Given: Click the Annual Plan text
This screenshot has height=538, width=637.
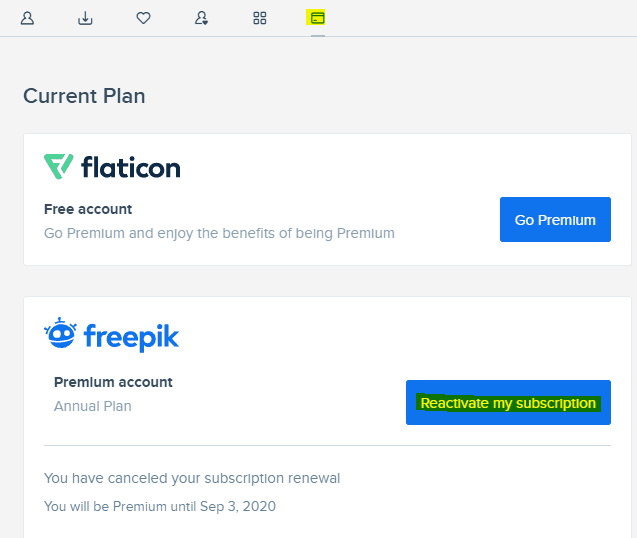Looking at the screenshot, I should tap(93, 406).
